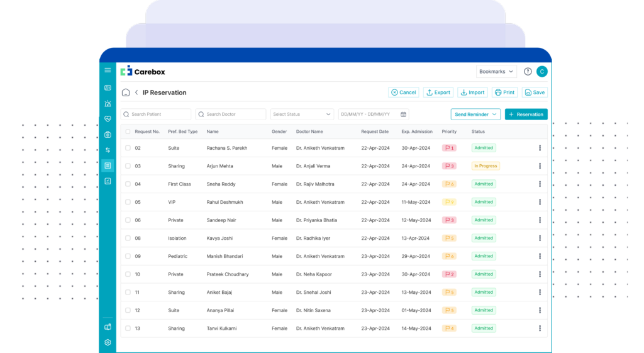This screenshot has width=644, height=353.
Task: Open the emergency siren icon in sidebar
Action: tap(108, 103)
